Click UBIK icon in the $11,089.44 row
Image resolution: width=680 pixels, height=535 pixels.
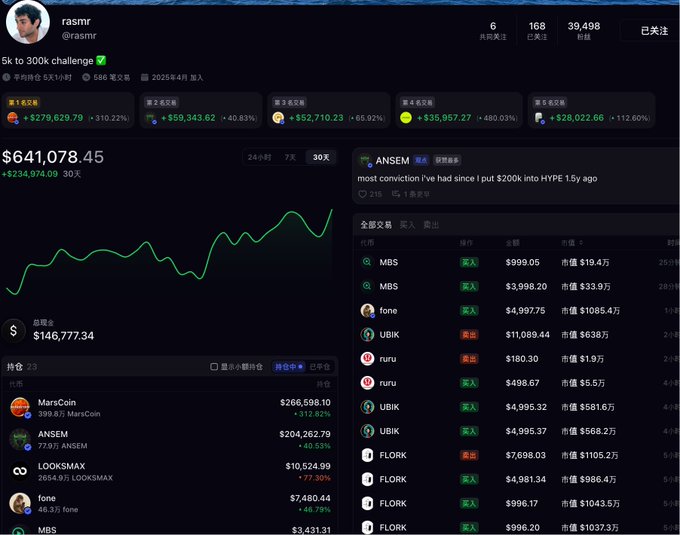pyautogui.click(x=367, y=334)
